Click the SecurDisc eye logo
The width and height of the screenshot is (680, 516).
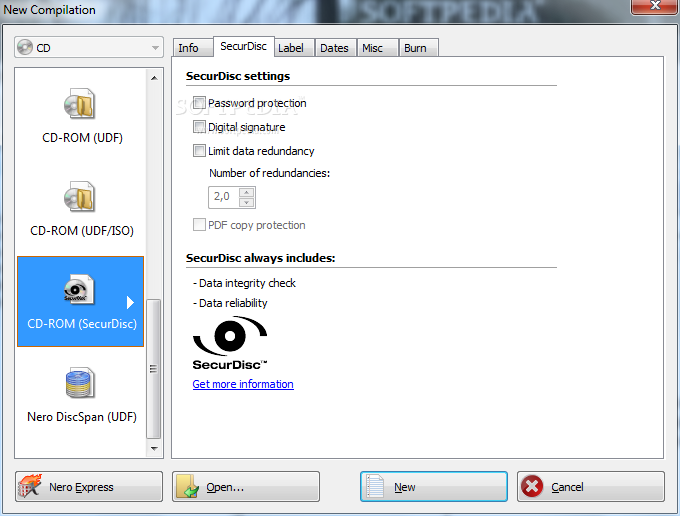click(230, 343)
